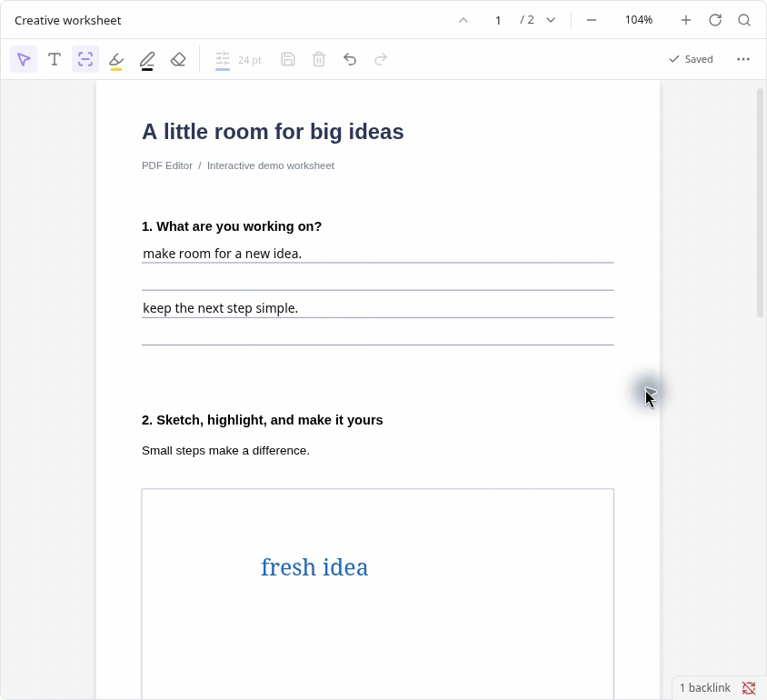767x700 pixels.
Task: Click the trash delete icon
Action: pyautogui.click(x=319, y=59)
